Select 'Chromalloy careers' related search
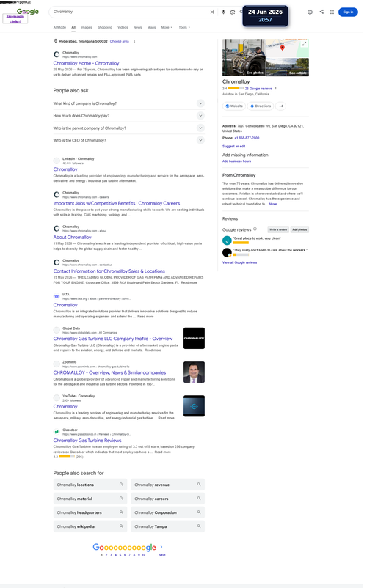Screen dimensions: 367x588 168,499
